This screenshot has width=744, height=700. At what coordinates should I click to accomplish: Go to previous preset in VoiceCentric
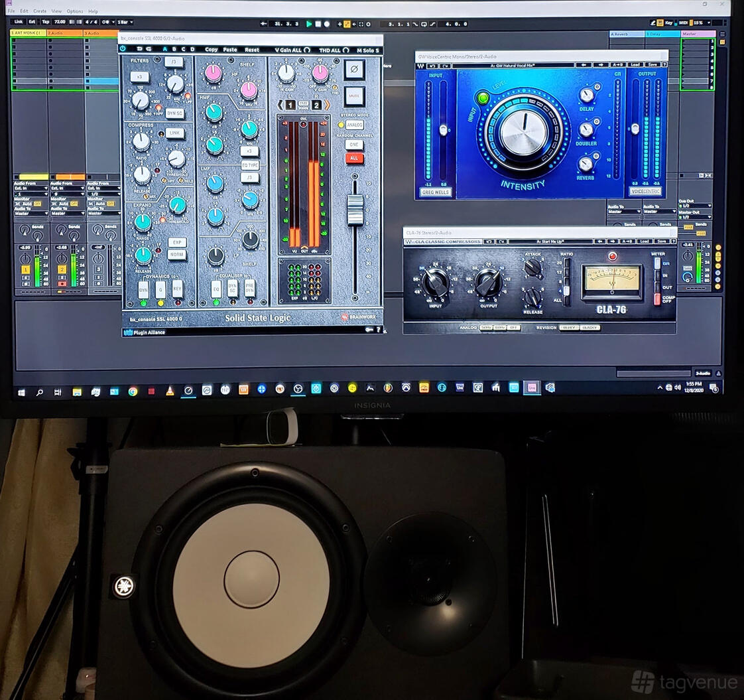(x=584, y=64)
